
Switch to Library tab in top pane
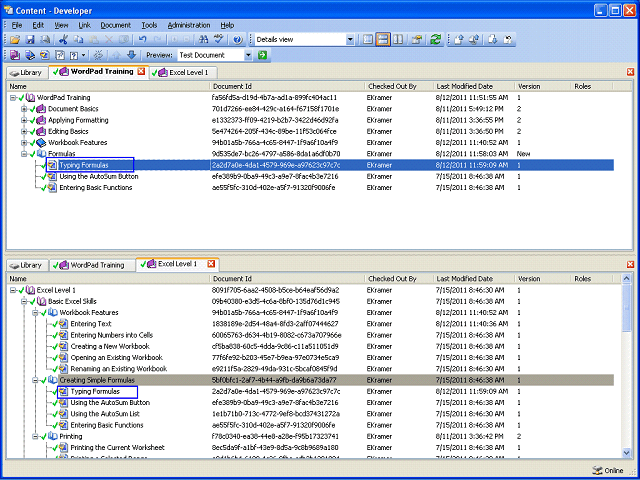[27, 73]
